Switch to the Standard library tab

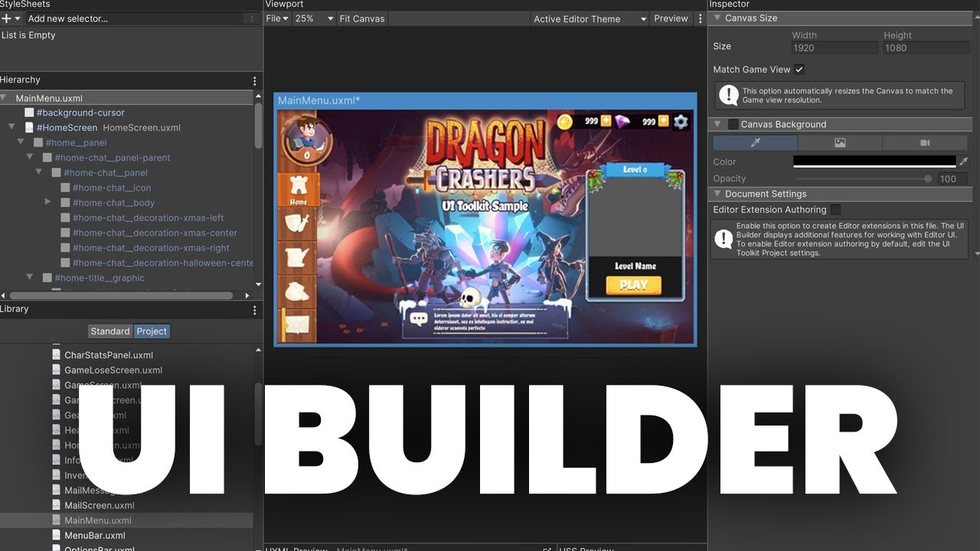pos(110,331)
